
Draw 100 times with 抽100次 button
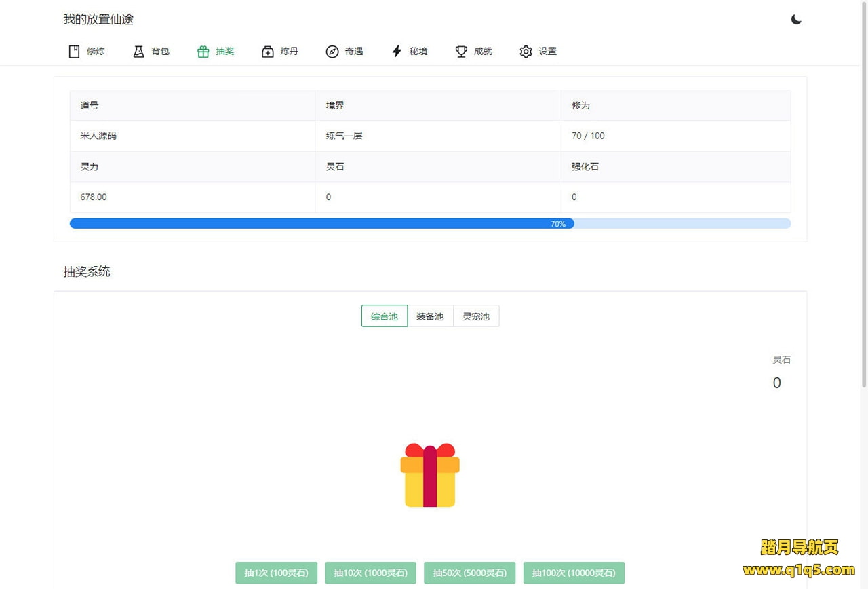(x=574, y=573)
